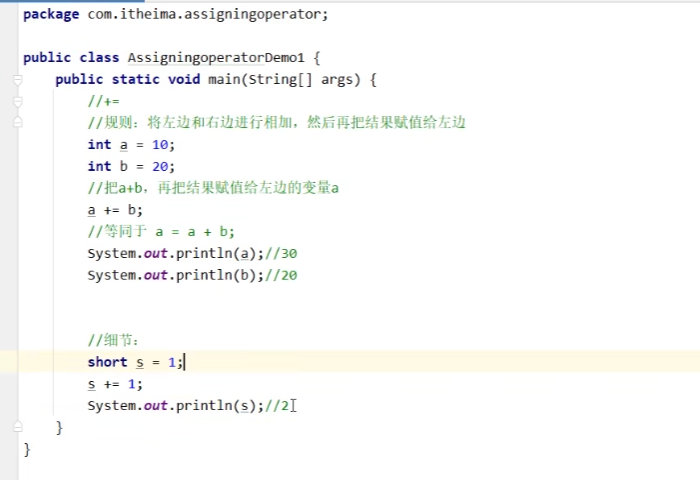Click 'main(String[] args)' method signature

coord(284,79)
